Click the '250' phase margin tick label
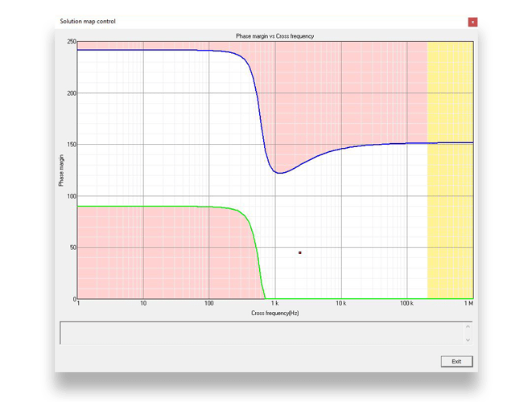 [x=71, y=42]
